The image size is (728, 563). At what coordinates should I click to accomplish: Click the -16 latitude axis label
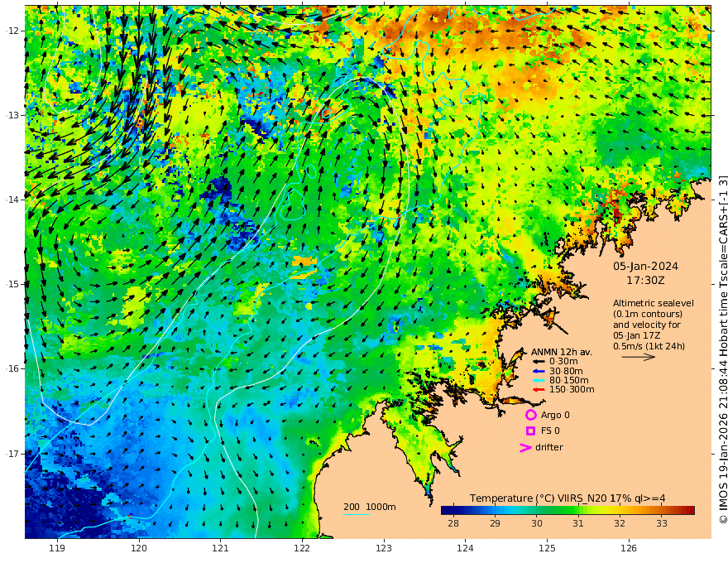pyautogui.click(x=12, y=368)
